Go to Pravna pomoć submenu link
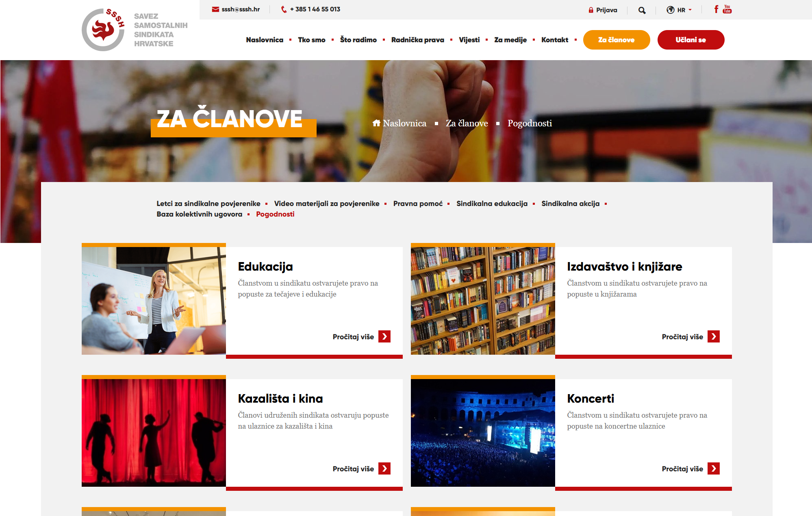Image resolution: width=812 pixels, height=516 pixels. tap(418, 204)
